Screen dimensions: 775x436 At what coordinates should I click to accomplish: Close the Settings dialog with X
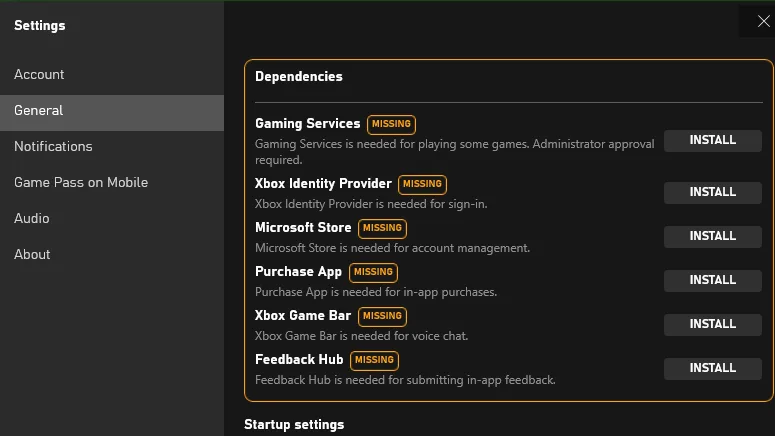(x=763, y=21)
